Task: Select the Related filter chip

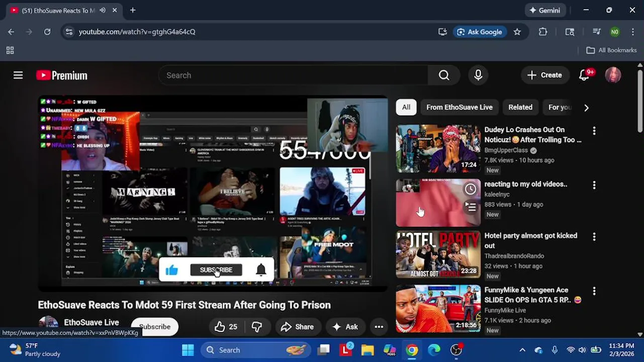Action: (520, 107)
